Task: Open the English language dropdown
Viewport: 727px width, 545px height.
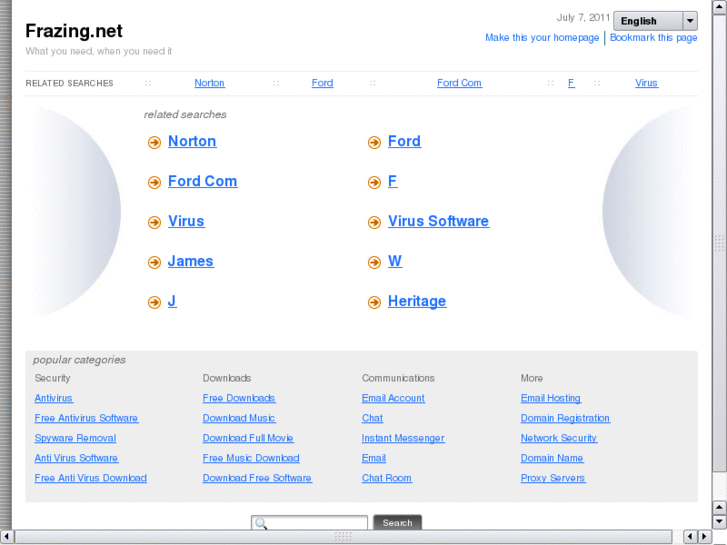Action: pyautogui.click(x=647, y=21)
